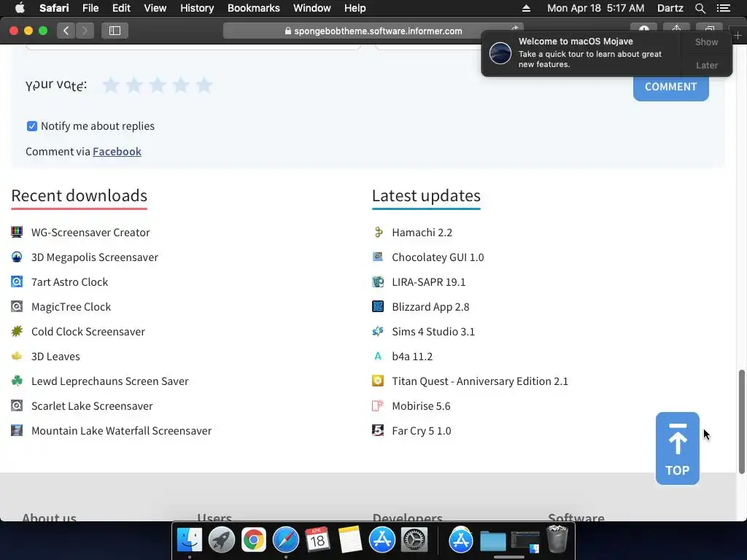Jump to page top with TOP button
This screenshot has height=560, width=747.
point(677,448)
